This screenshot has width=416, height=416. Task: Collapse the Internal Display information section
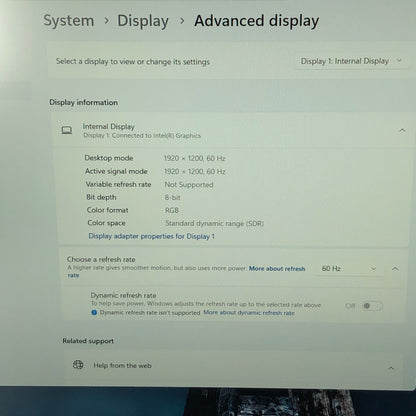click(x=402, y=130)
